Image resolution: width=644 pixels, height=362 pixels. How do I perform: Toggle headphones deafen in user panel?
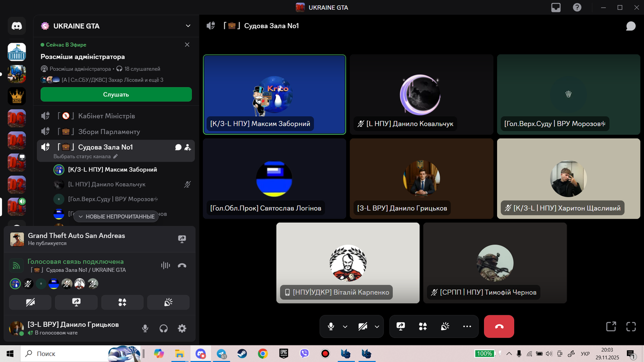(x=164, y=328)
